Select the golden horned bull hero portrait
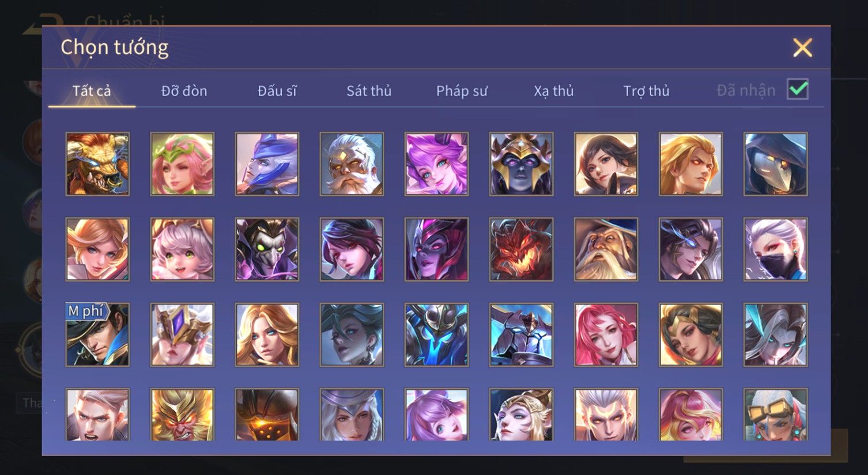 pyautogui.click(x=97, y=164)
